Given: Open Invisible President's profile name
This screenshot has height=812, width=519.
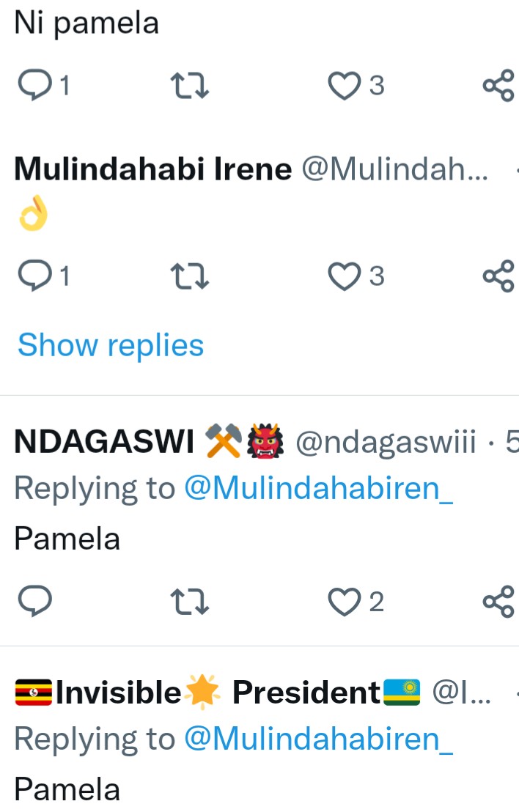Looking at the screenshot, I should click(x=217, y=693).
